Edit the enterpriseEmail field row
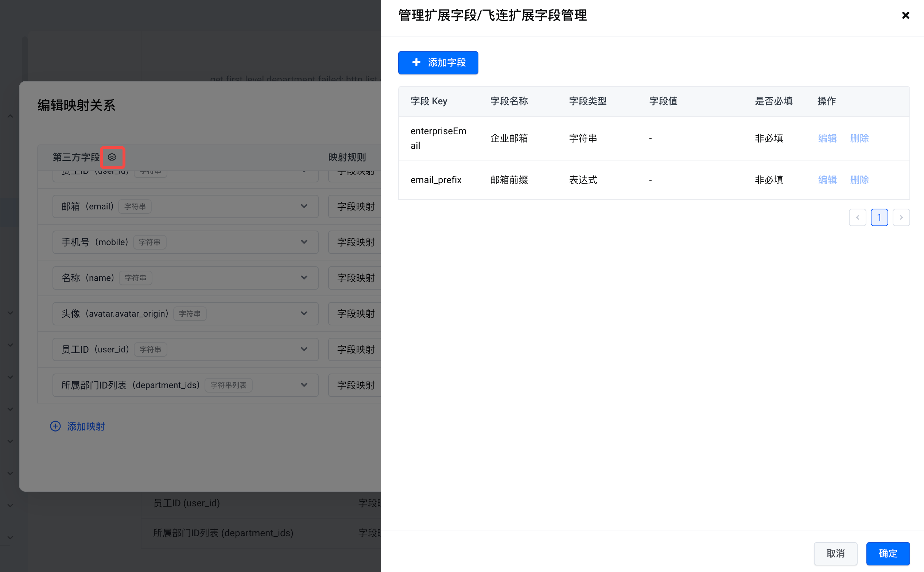Screen dimensions: 924x572 (x=827, y=139)
